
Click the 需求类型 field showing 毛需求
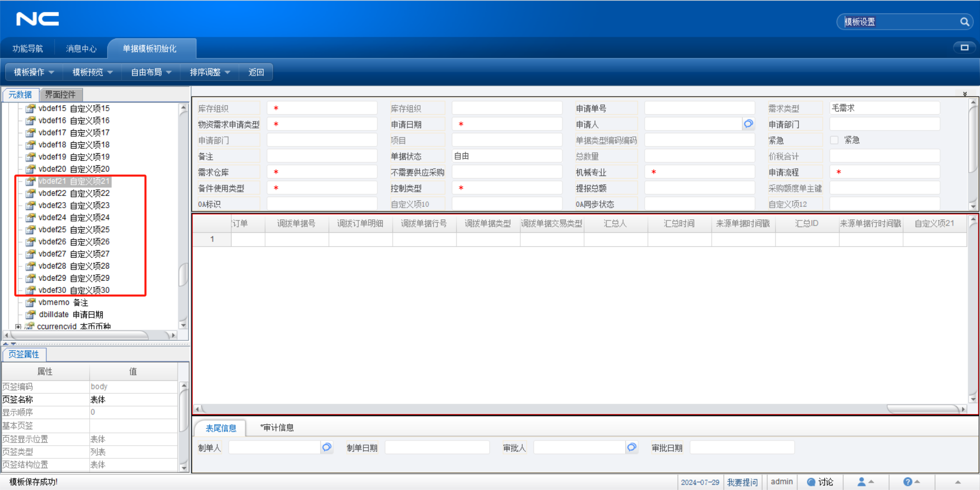pyautogui.click(x=885, y=108)
